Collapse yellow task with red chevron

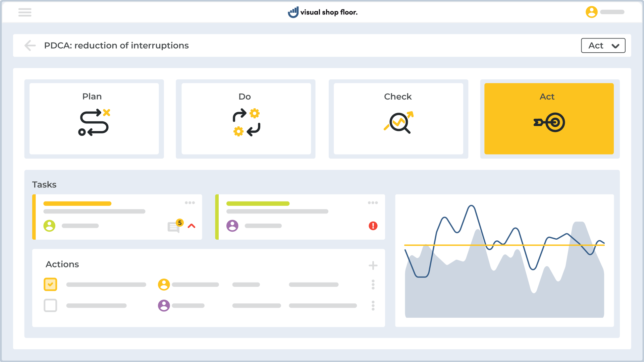point(192,226)
